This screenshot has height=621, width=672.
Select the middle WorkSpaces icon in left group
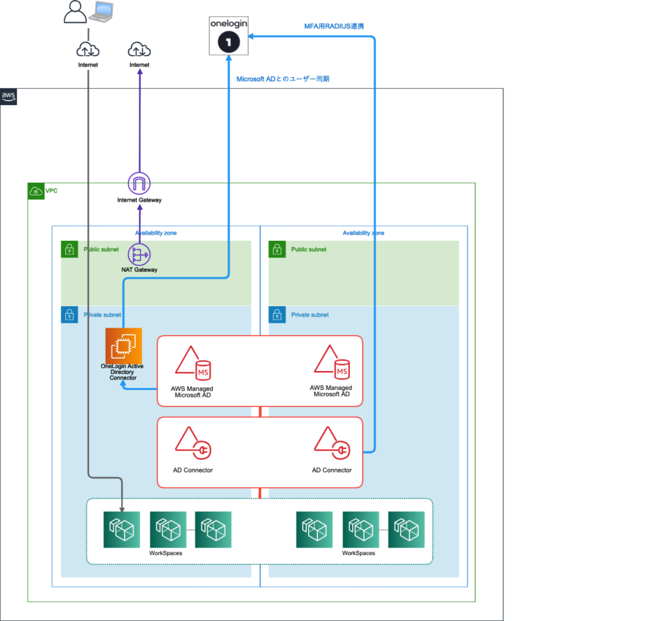[x=168, y=529]
